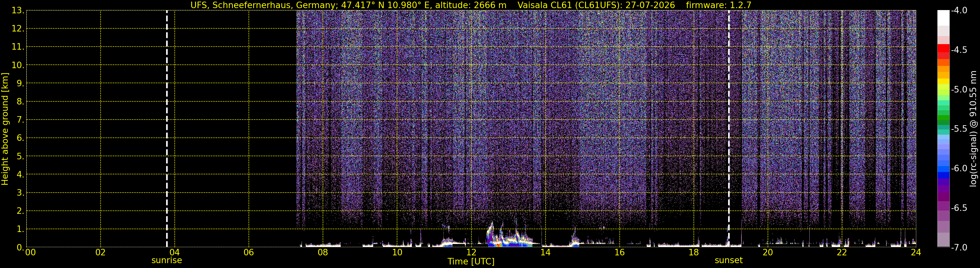
Task: Click the '-4.0' colorbar tick label
Action: (959, 11)
